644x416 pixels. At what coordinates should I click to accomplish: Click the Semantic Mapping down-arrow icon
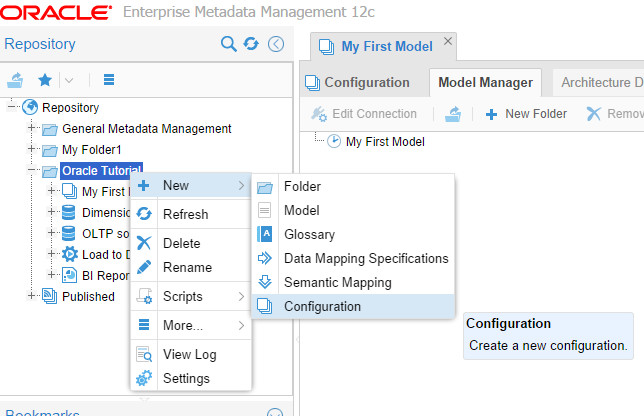pyautogui.click(x=264, y=282)
